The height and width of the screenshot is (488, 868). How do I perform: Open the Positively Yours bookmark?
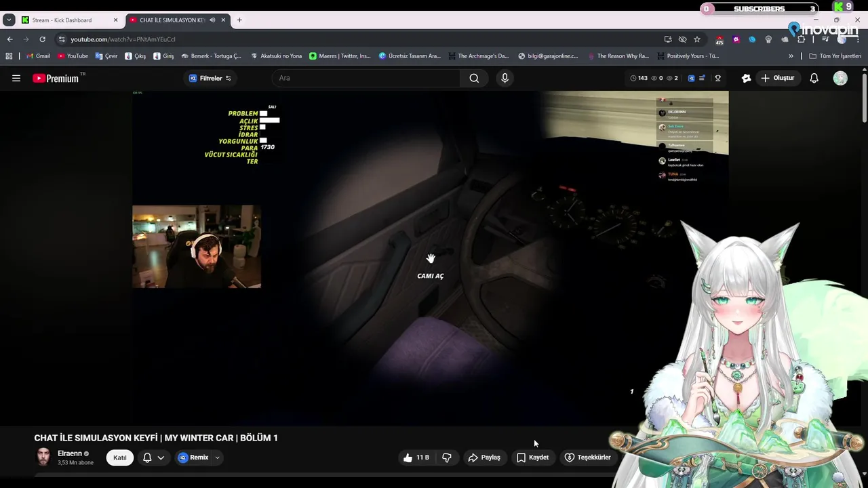click(688, 56)
